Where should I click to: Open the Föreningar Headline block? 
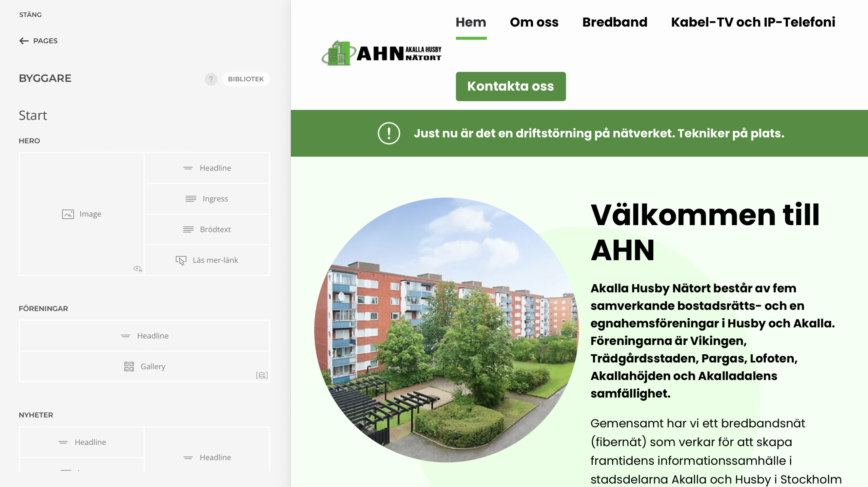[144, 336]
